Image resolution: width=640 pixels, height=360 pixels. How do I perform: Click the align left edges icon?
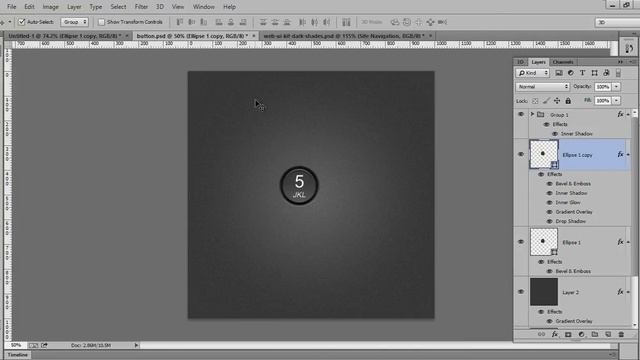tap(219, 22)
